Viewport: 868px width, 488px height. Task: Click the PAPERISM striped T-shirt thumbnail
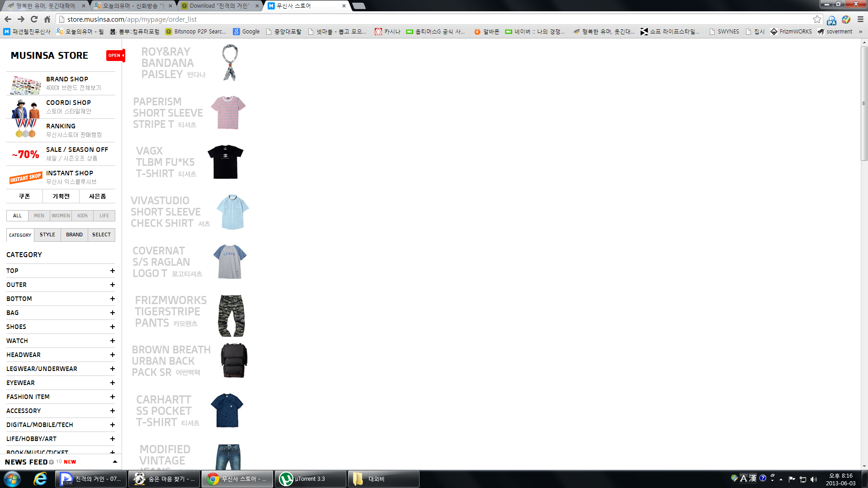228,113
